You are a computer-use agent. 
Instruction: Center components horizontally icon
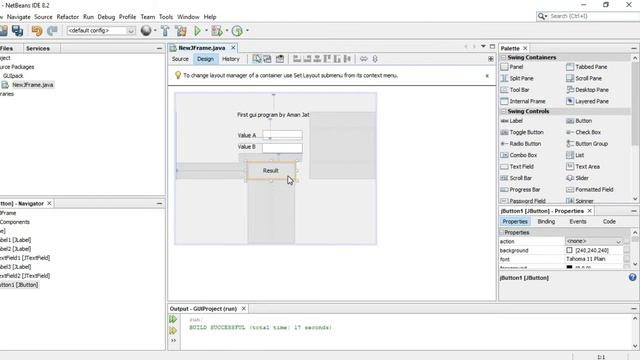tap(317, 59)
